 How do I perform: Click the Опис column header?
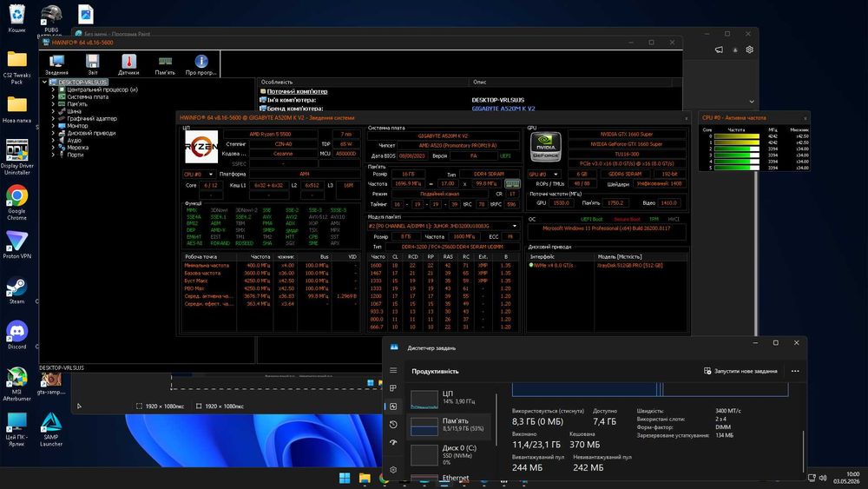coord(571,82)
